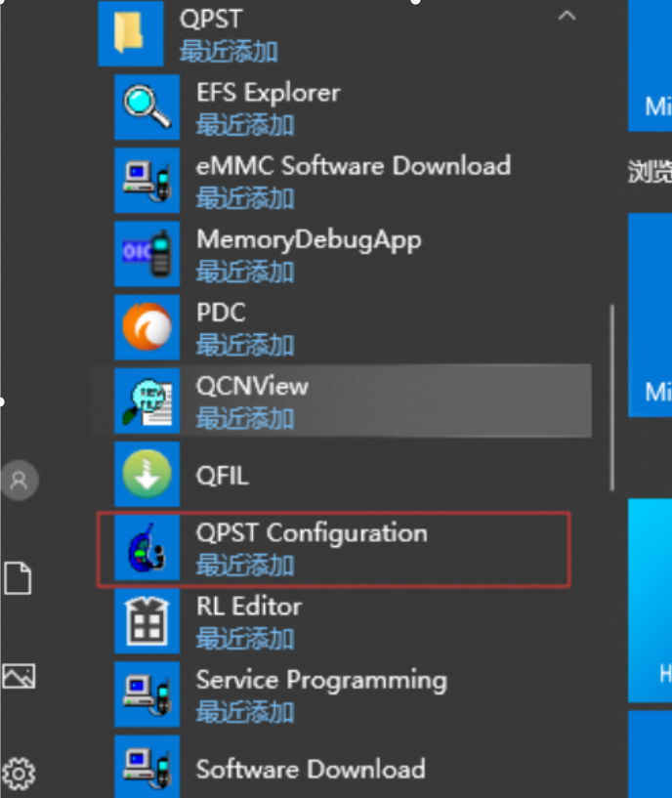Open Pictures from Start sidebar

pos(19,676)
